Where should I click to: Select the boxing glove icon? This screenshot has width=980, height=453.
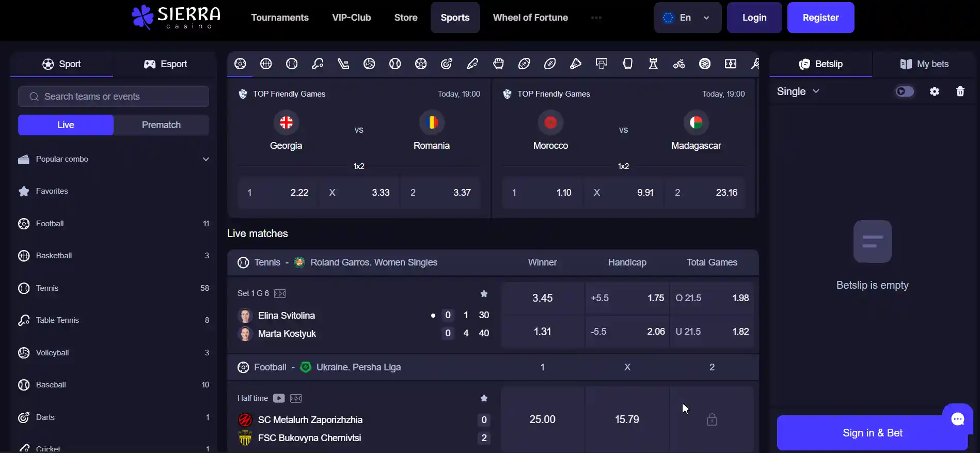(627, 64)
